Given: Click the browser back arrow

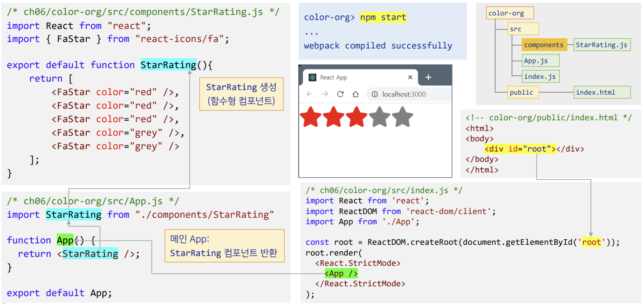Looking at the screenshot, I should click(x=309, y=94).
